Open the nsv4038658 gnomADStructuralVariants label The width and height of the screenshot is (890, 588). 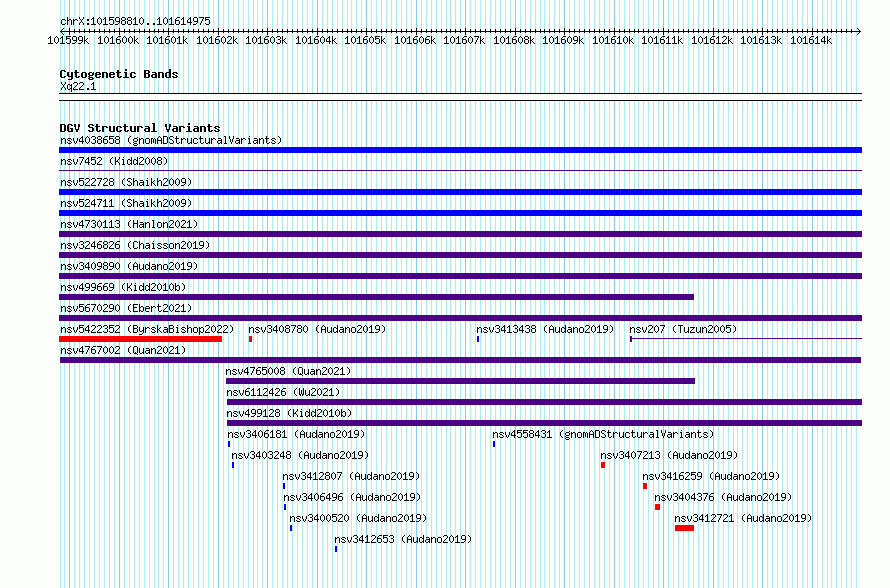171,140
